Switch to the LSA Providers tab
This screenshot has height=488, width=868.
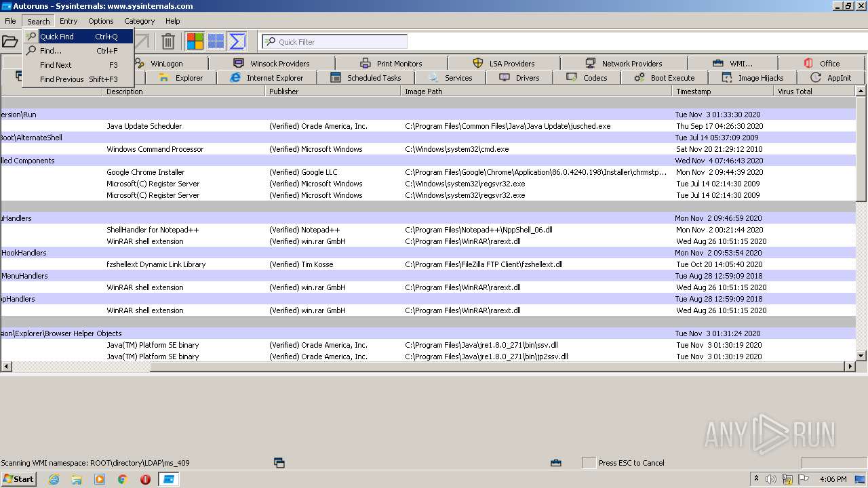tap(504, 64)
